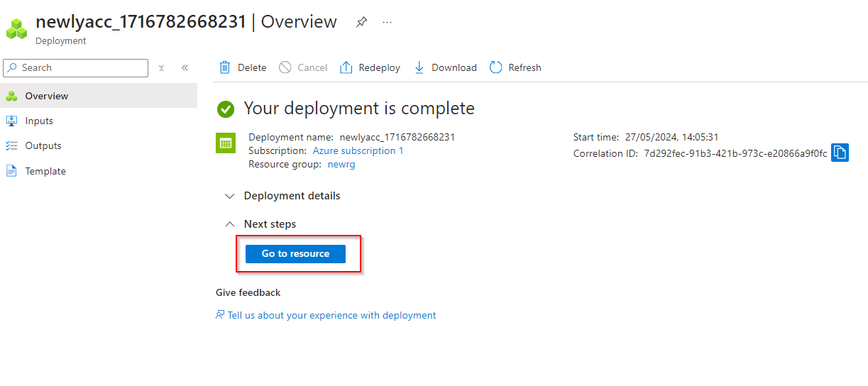The width and height of the screenshot is (868, 386).
Task: Click the Delete trash icon
Action: [225, 67]
